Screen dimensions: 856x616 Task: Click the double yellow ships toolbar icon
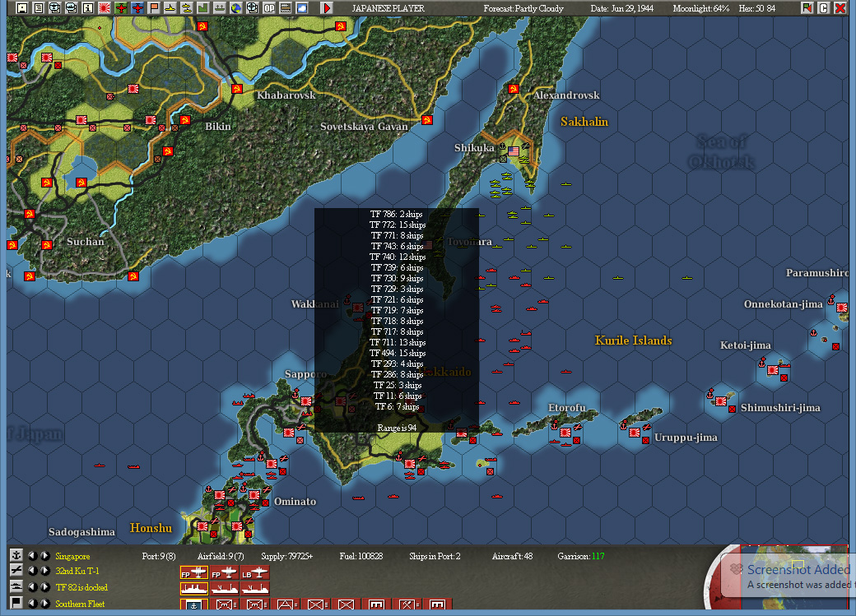tap(187, 7)
